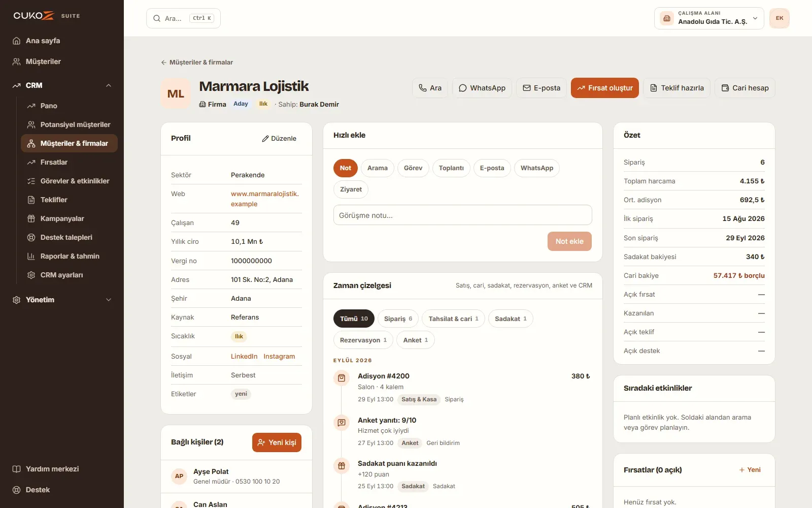Click the EK user avatar
Viewport: 812px width, 508px height.
click(779, 18)
